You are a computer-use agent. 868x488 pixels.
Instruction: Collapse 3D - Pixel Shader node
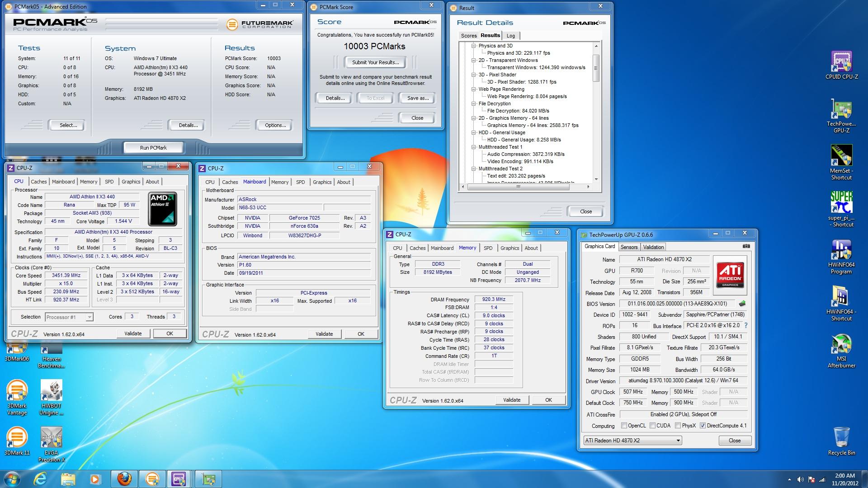click(x=474, y=75)
